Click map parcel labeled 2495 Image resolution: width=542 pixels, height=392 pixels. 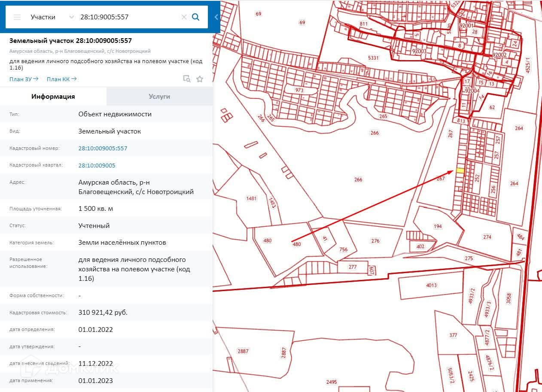[332, 382]
